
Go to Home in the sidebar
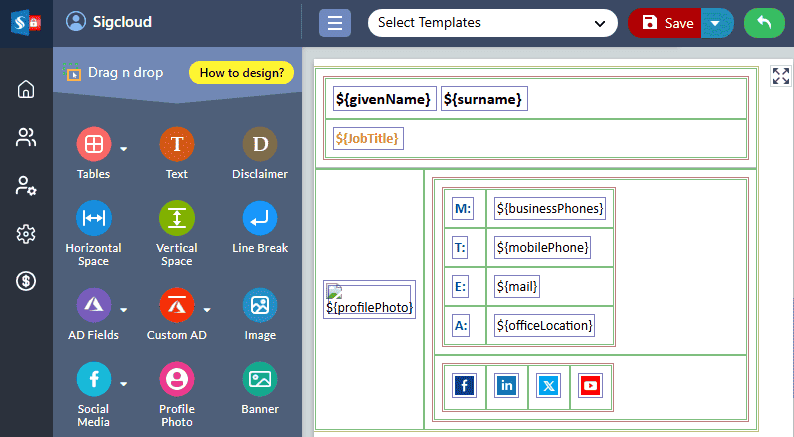coord(26,89)
